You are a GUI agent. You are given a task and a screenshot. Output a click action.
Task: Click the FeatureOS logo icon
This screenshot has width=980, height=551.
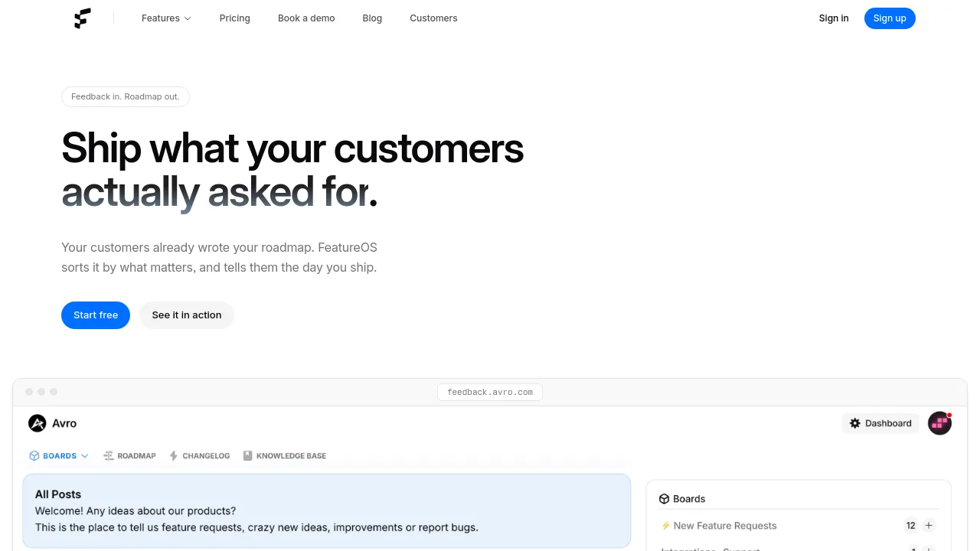(83, 18)
